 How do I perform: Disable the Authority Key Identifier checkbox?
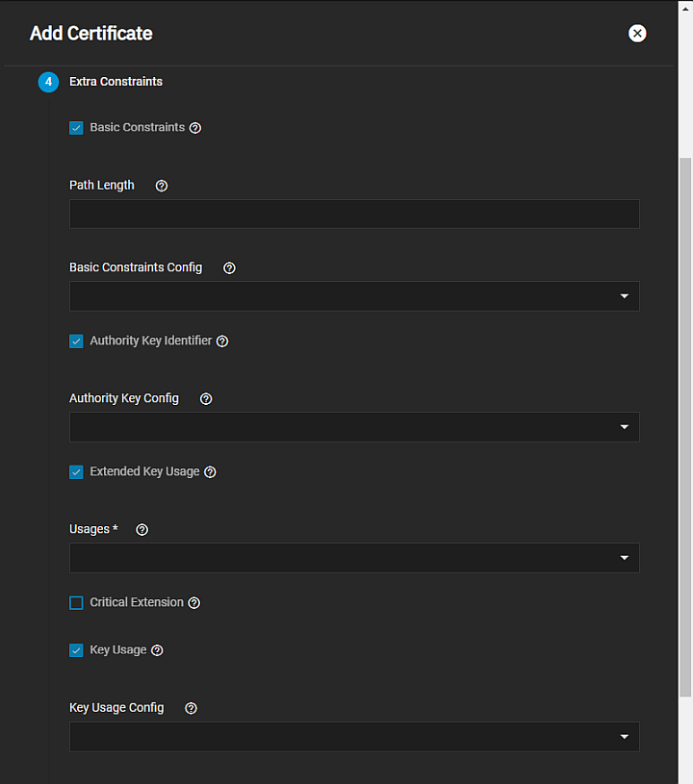click(x=76, y=341)
